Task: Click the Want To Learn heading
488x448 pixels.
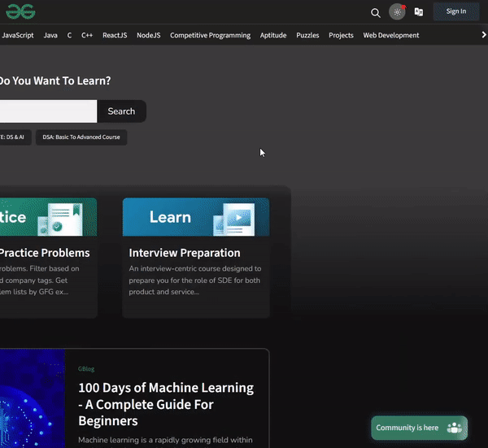Action: pos(55,80)
